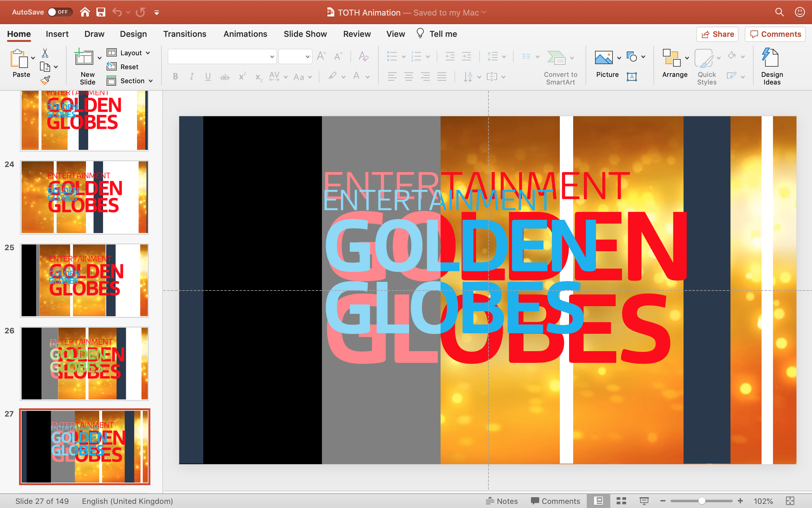The width and height of the screenshot is (812, 508).
Task: Open the font color picker arrow
Action: click(x=368, y=77)
